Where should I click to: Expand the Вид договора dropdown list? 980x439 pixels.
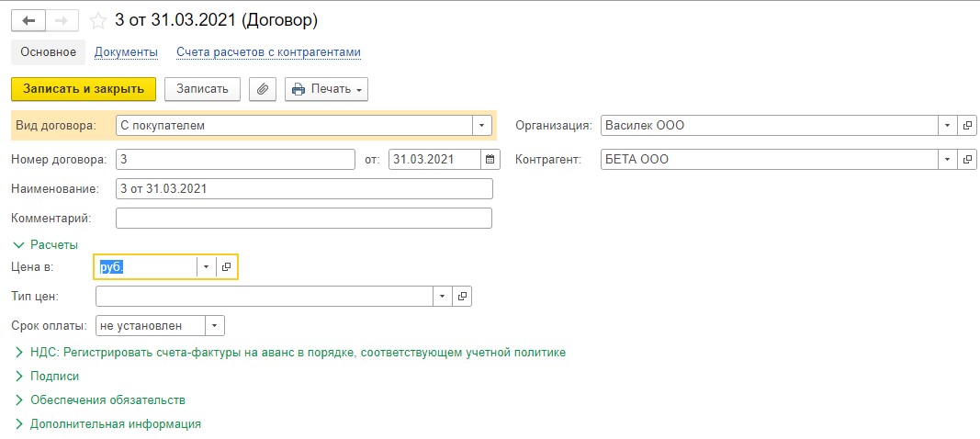(481, 126)
